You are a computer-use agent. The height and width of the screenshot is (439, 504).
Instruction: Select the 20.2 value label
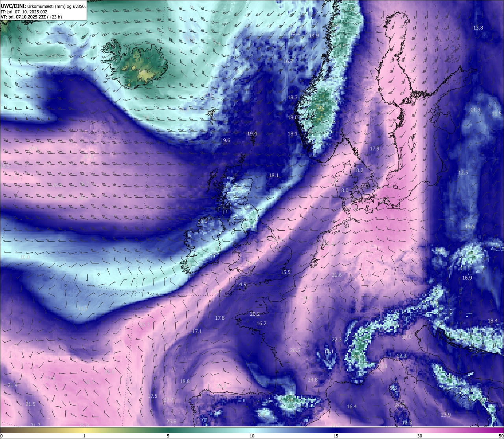255,314
